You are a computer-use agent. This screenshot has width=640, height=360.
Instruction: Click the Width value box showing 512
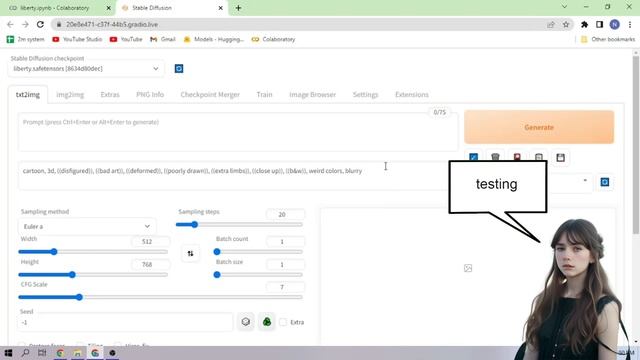(150, 242)
